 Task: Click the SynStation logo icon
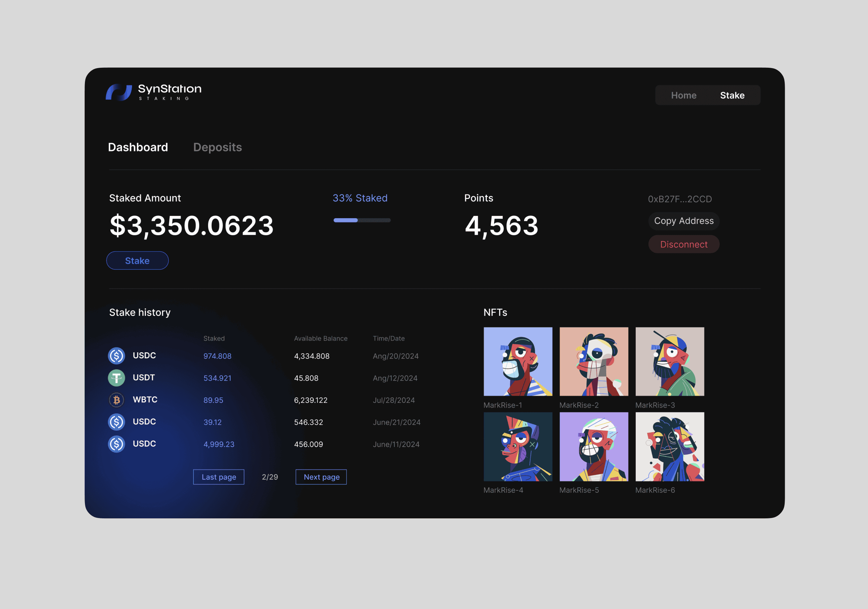click(x=119, y=92)
